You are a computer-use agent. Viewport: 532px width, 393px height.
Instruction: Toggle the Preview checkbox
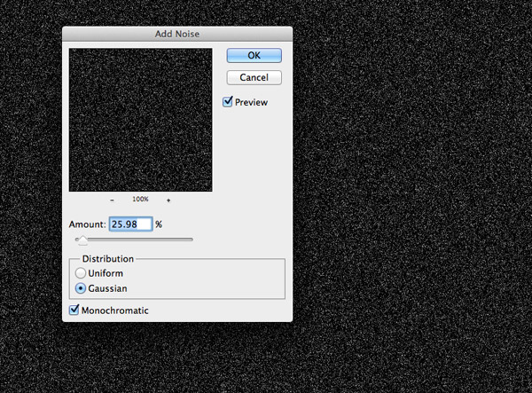click(x=228, y=102)
